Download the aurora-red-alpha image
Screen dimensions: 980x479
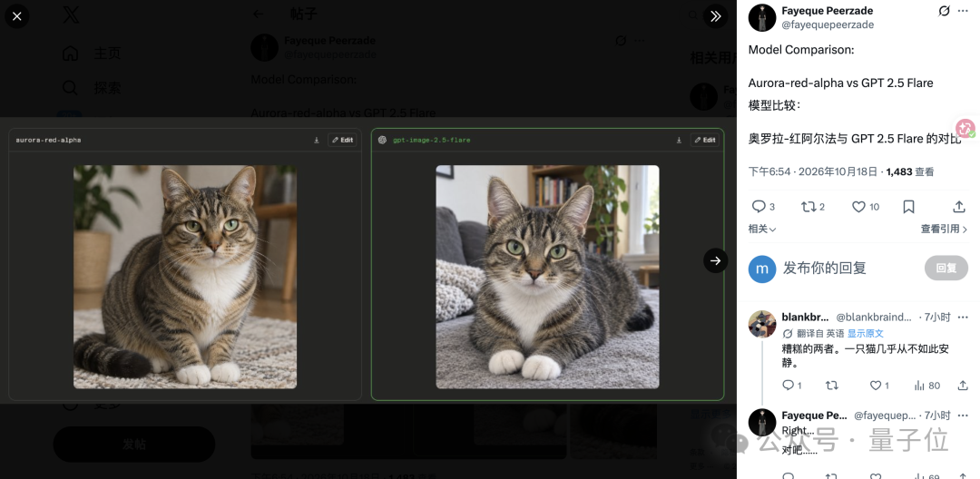click(317, 141)
